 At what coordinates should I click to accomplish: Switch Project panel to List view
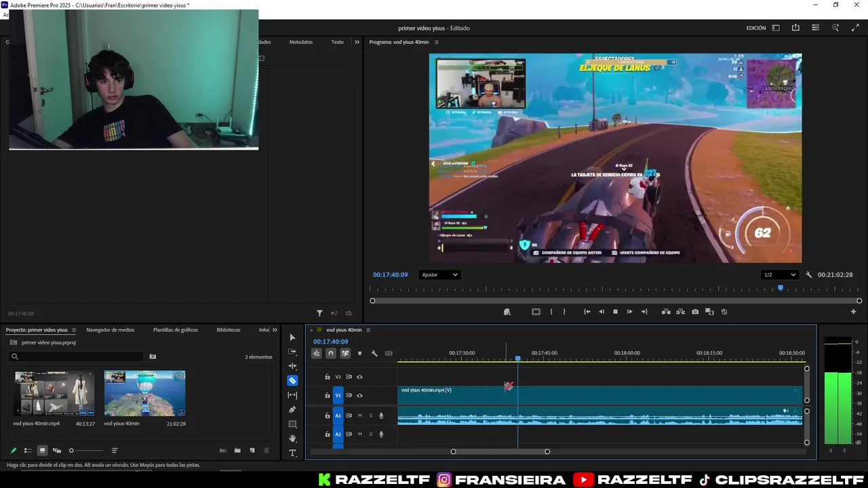(x=28, y=451)
